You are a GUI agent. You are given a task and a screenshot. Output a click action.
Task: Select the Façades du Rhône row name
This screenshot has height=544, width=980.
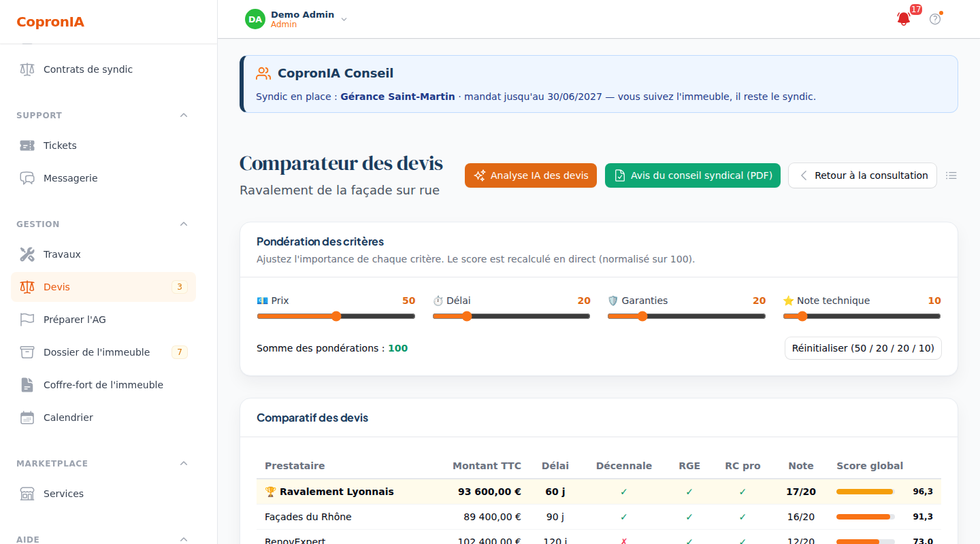[308, 517]
